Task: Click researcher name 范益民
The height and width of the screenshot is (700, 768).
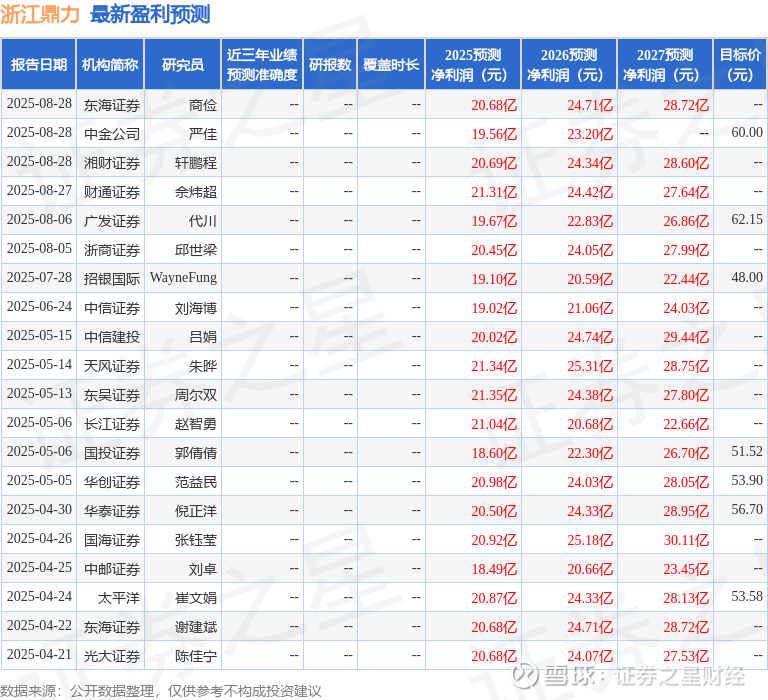Action: click(x=195, y=482)
